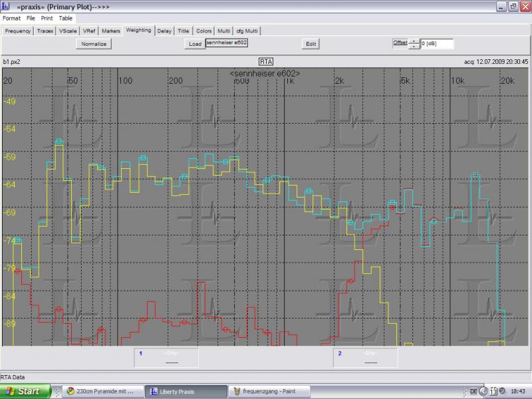Click the Offset dB value field
Screen dimensions: 532x399
(x=437, y=44)
